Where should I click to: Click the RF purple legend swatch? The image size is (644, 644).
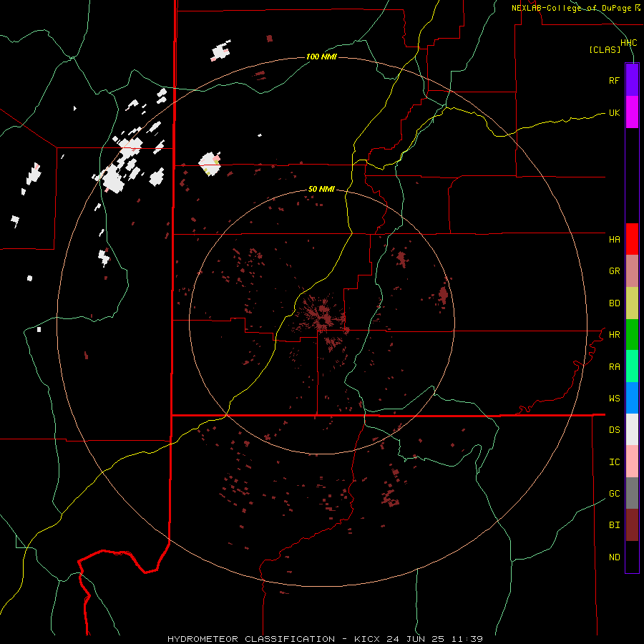click(632, 80)
